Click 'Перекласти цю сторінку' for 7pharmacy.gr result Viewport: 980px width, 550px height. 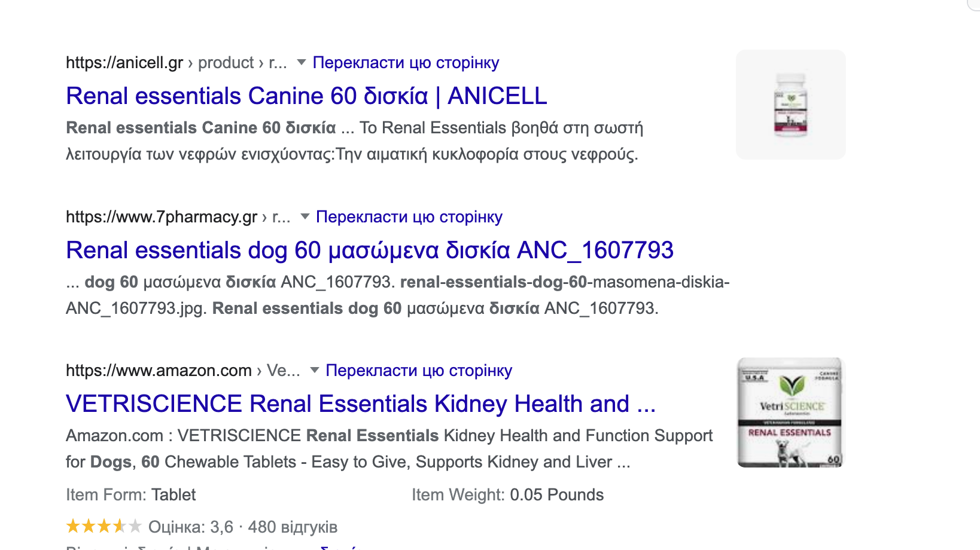point(409,216)
